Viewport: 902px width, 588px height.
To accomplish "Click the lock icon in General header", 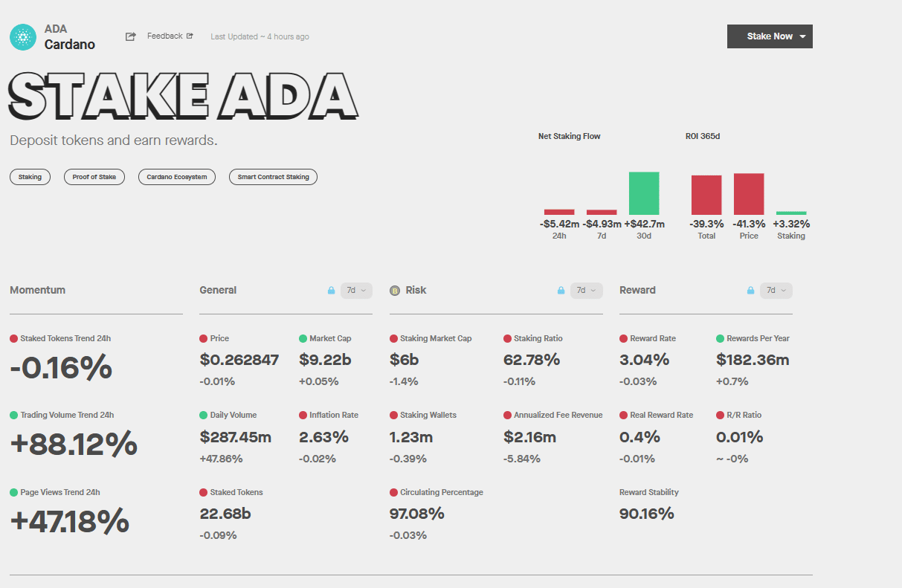I will point(331,291).
